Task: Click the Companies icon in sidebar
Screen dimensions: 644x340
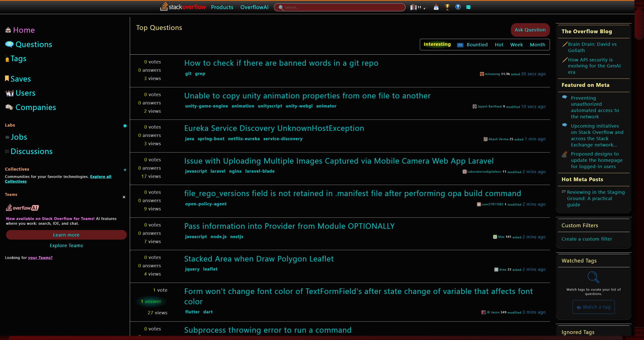Action: (x=9, y=107)
